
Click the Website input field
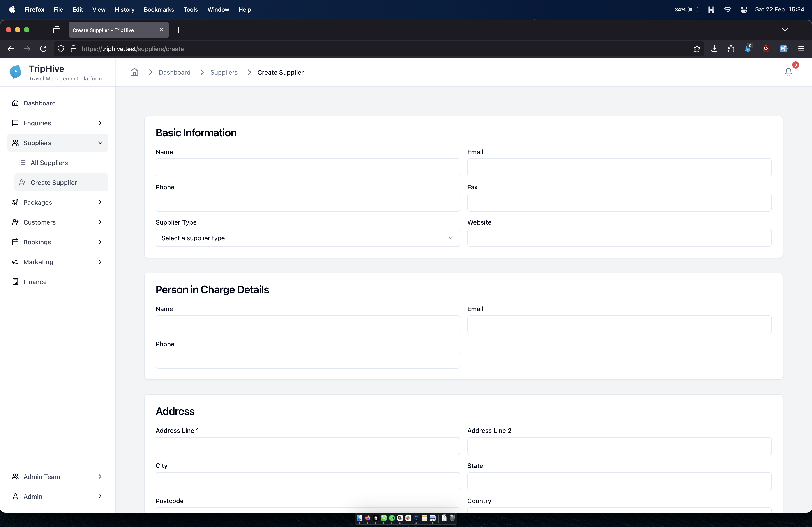(619, 238)
